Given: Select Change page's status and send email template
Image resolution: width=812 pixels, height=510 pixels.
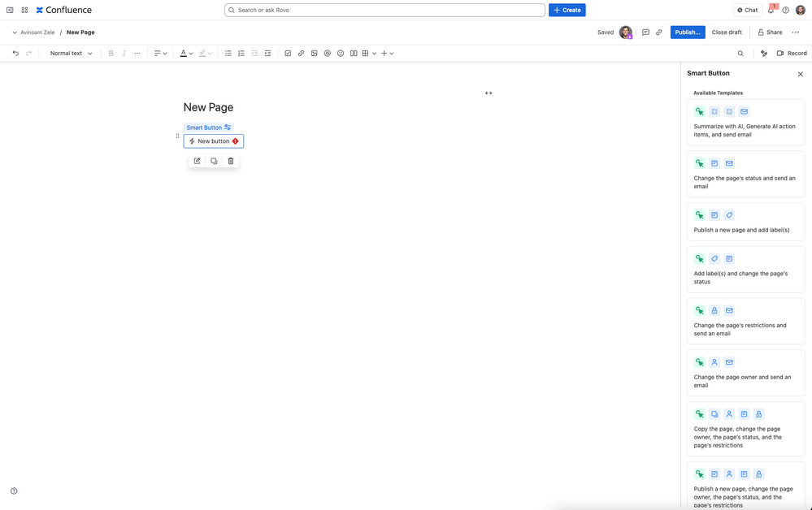Looking at the screenshot, I should [x=745, y=174].
